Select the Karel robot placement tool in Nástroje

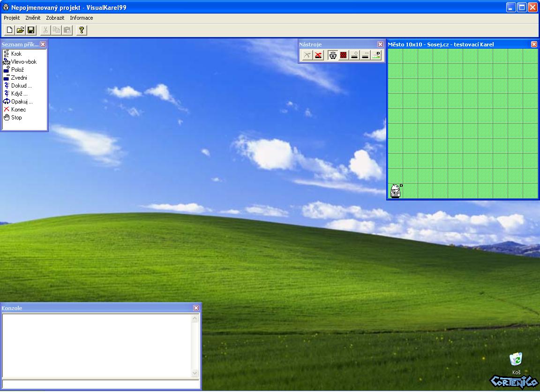click(333, 55)
